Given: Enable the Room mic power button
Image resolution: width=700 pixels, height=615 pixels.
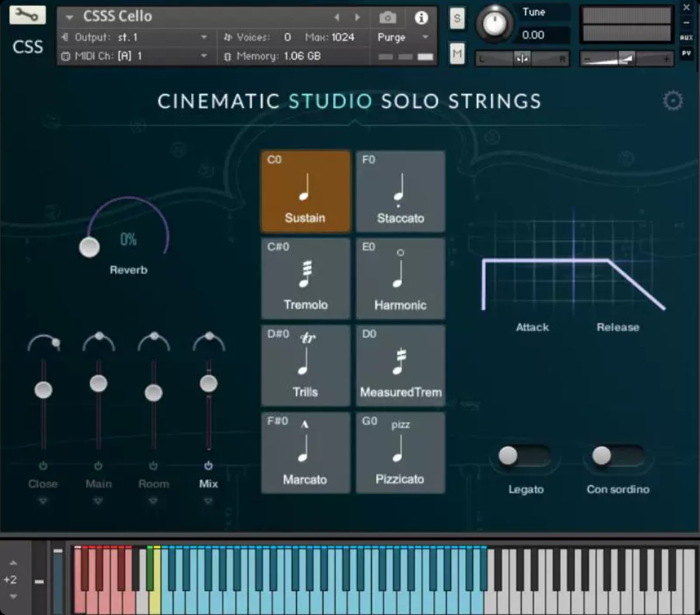Looking at the screenshot, I should [x=153, y=466].
